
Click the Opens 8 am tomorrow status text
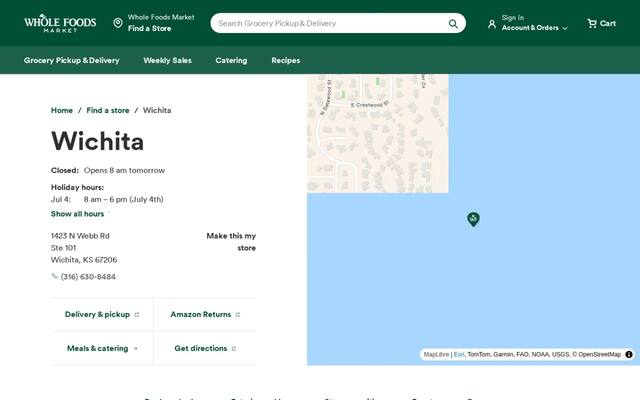pos(124,170)
